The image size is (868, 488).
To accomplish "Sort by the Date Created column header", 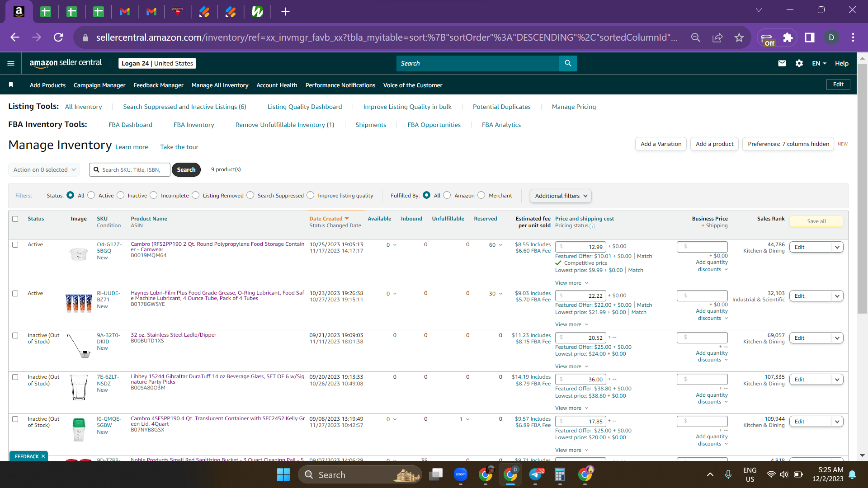I will point(329,219).
